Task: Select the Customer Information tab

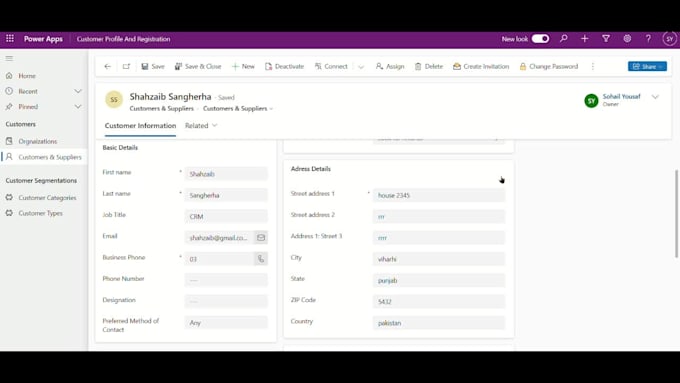Action: click(x=141, y=126)
